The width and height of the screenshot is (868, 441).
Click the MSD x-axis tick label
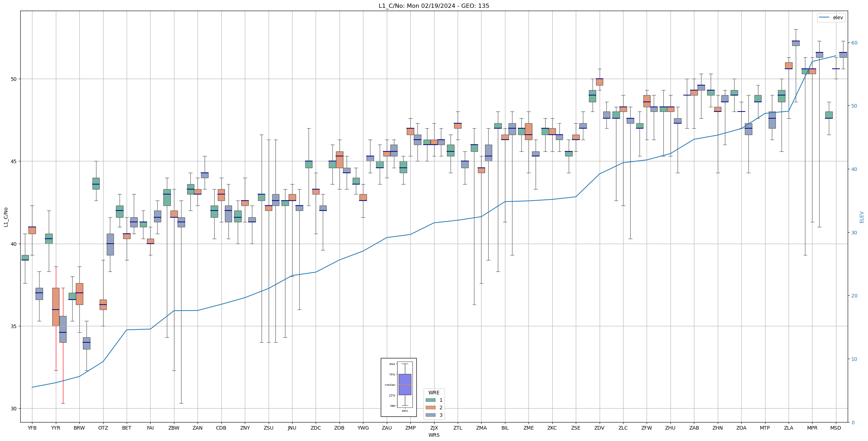[836, 428]
